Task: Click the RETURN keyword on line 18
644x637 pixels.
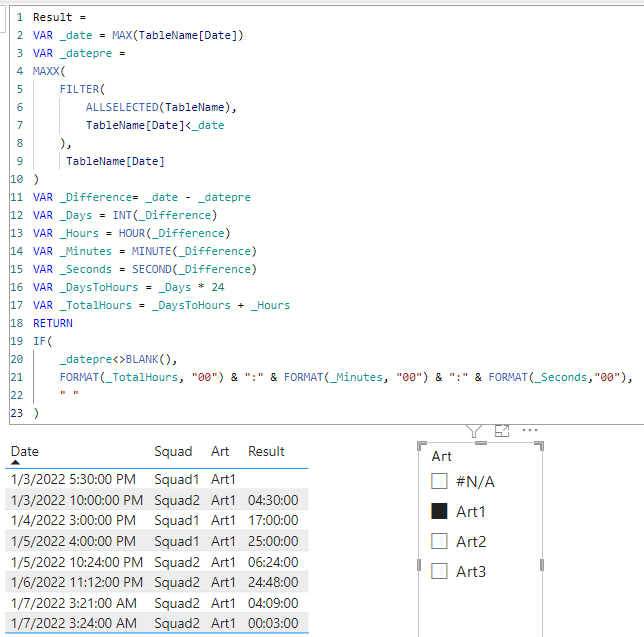Action: tap(53, 323)
